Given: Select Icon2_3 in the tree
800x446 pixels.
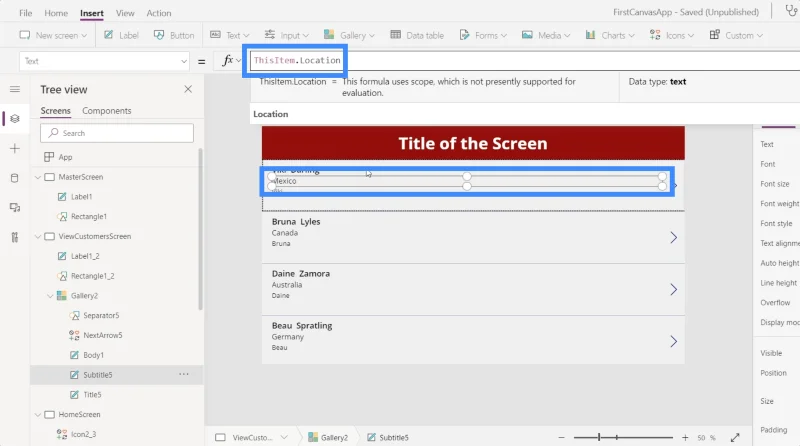Looking at the screenshot, I should tap(83, 434).
